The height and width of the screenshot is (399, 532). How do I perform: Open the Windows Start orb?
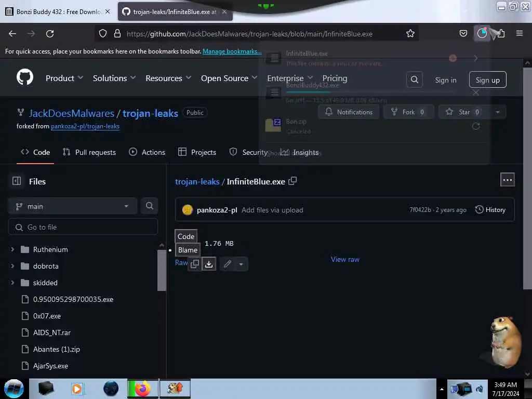point(14,389)
